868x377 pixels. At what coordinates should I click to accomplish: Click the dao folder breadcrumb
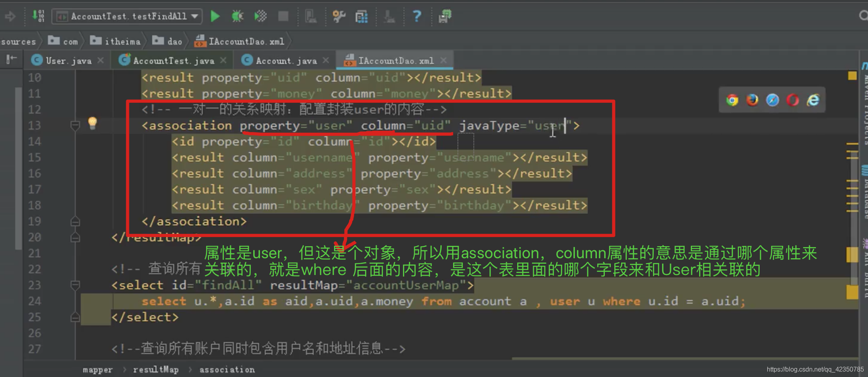pyautogui.click(x=167, y=41)
